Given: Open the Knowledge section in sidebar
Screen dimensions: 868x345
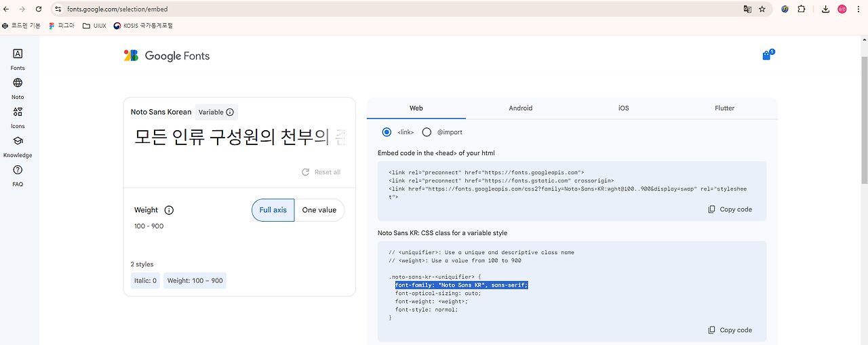Looking at the screenshot, I should click(x=18, y=146).
